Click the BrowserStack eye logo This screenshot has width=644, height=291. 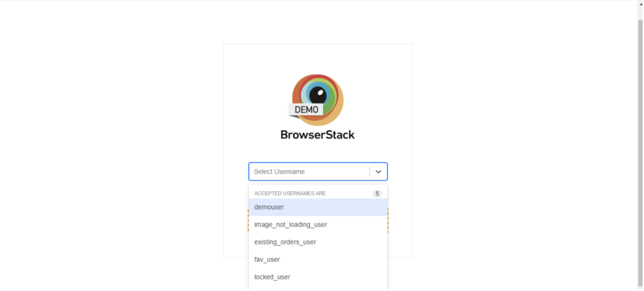(317, 100)
